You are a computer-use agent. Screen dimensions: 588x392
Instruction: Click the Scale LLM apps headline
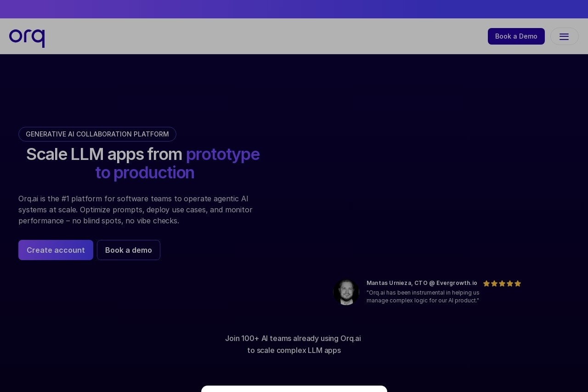coord(143,163)
